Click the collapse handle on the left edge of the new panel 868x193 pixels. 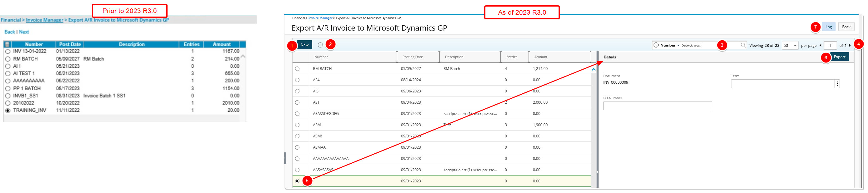coord(285,158)
